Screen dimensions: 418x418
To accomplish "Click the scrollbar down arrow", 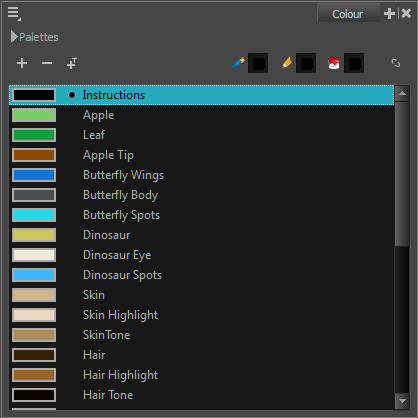I will pyautogui.click(x=402, y=401).
